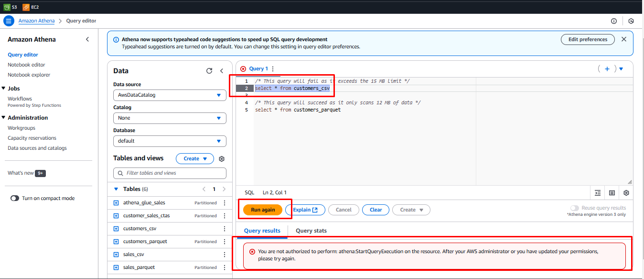Open Workgroups in the Administration menu
Image resolution: width=644 pixels, height=279 pixels.
(x=21, y=128)
